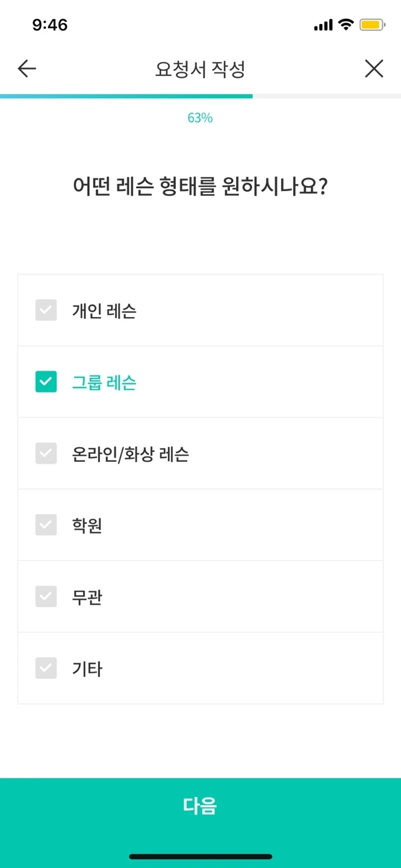Screen dimensions: 401x868
Task: Tap the Wi-Fi icon in status bar
Action: click(x=346, y=24)
